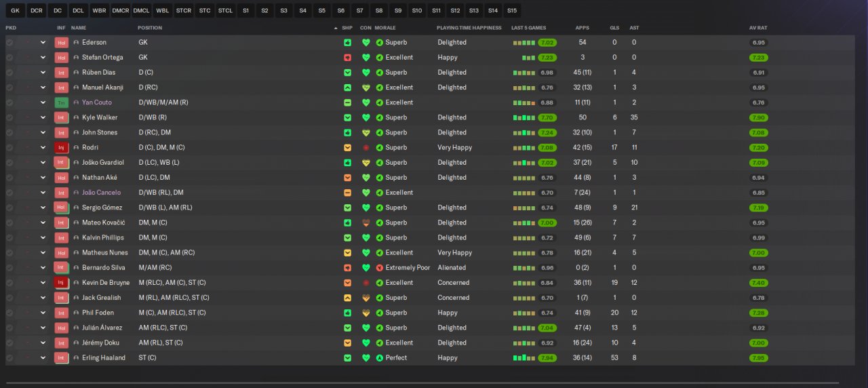Open the position dropdown for Matheus Nunes
Image resolution: width=868 pixels, height=388 pixels.
click(43, 252)
